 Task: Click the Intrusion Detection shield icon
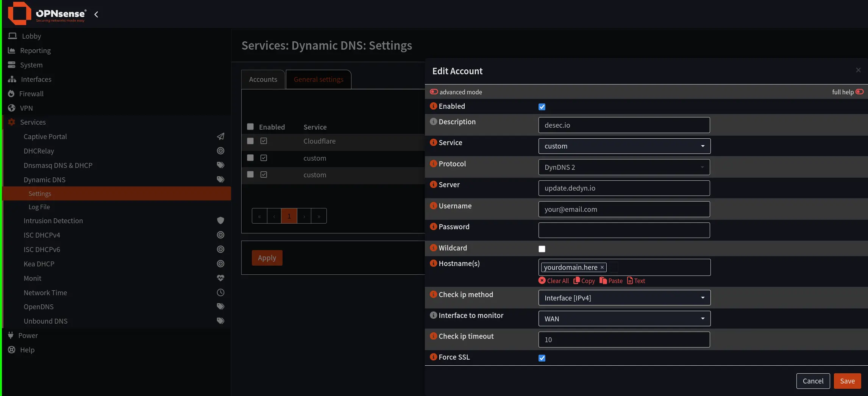(220, 221)
